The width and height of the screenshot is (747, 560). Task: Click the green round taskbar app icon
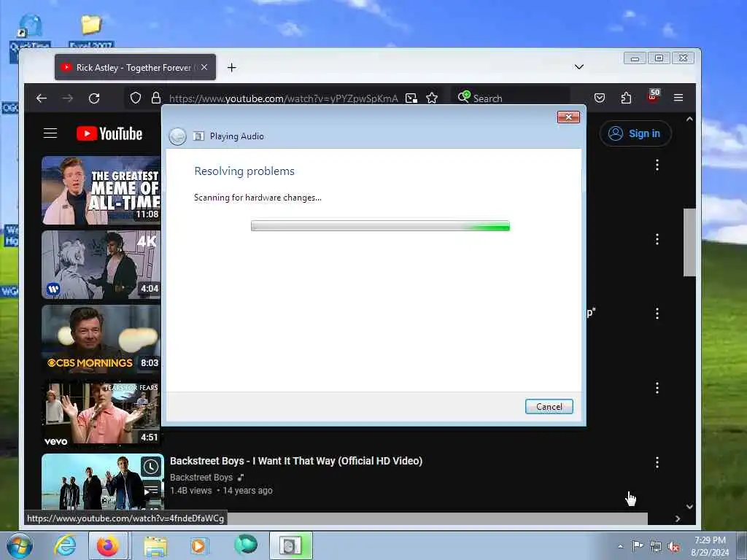point(245,545)
